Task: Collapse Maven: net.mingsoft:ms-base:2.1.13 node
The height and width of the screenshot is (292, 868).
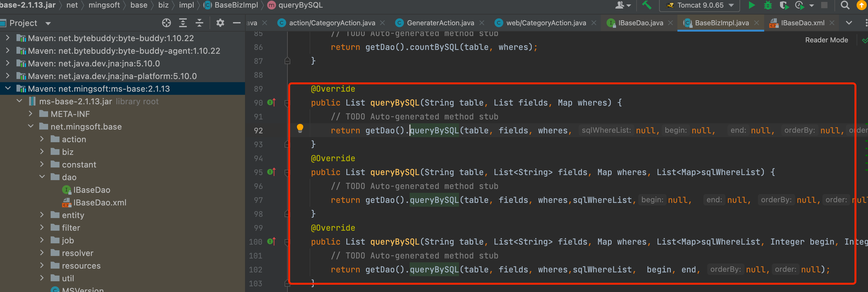Action: tap(8, 88)
